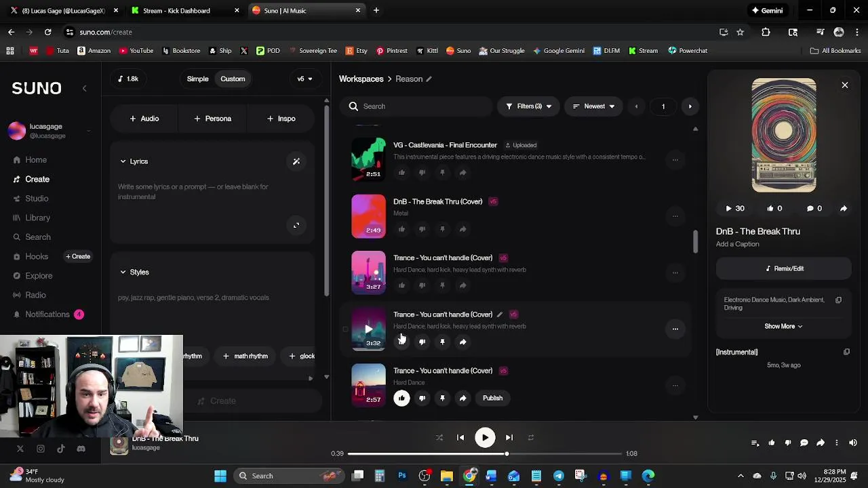868x488 pixels.
Task: Collapse the Lyrics section
Action: tap(123, 161)
